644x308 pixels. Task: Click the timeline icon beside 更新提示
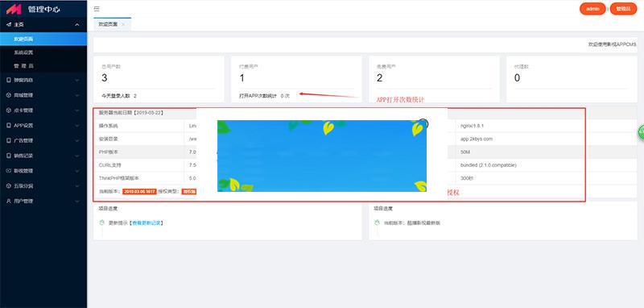tap(102, 223)
